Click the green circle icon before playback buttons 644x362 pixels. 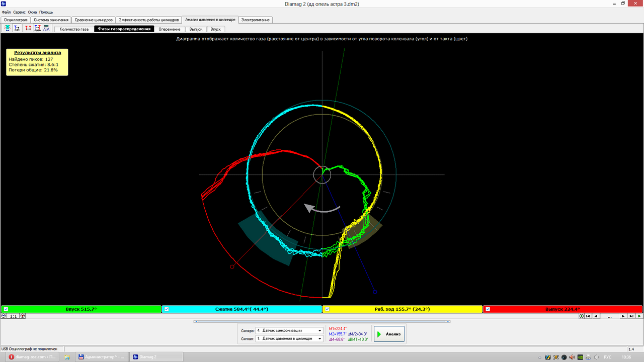point(582,316)
